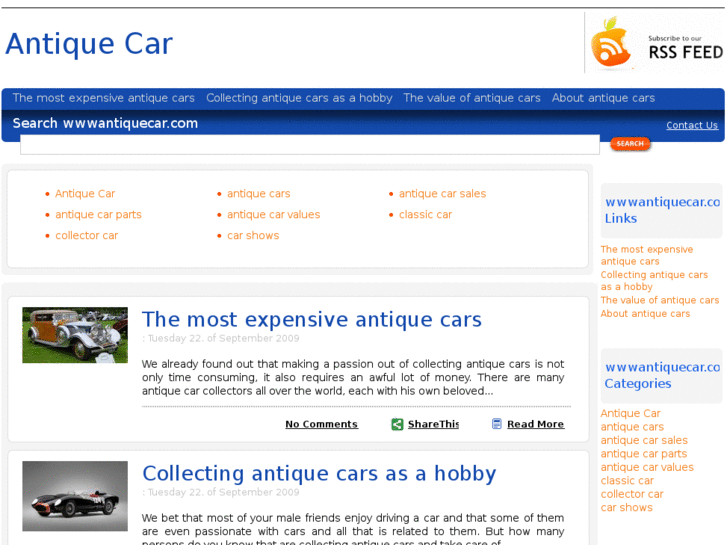Click the Read More link text
Image resolution: width=727 pixels, height=545 pixels.
click(x=536, y=424)
